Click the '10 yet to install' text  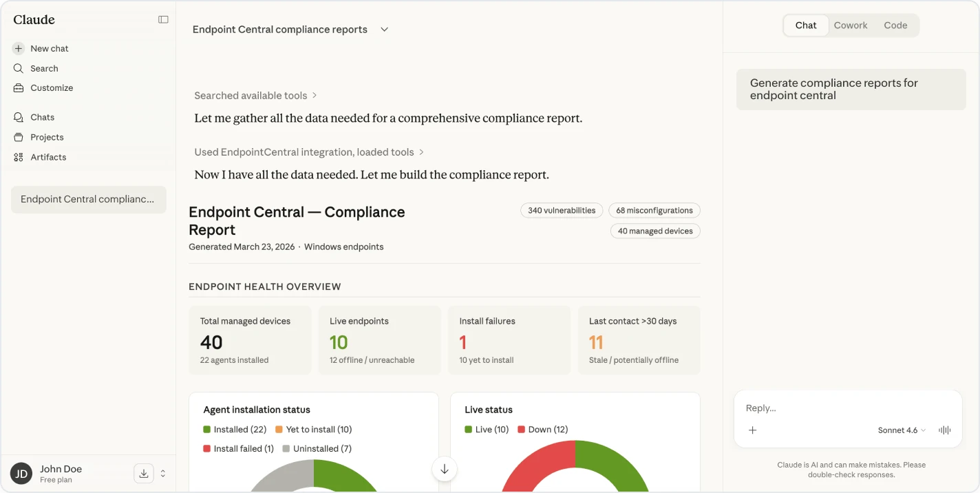pos(487,360)
